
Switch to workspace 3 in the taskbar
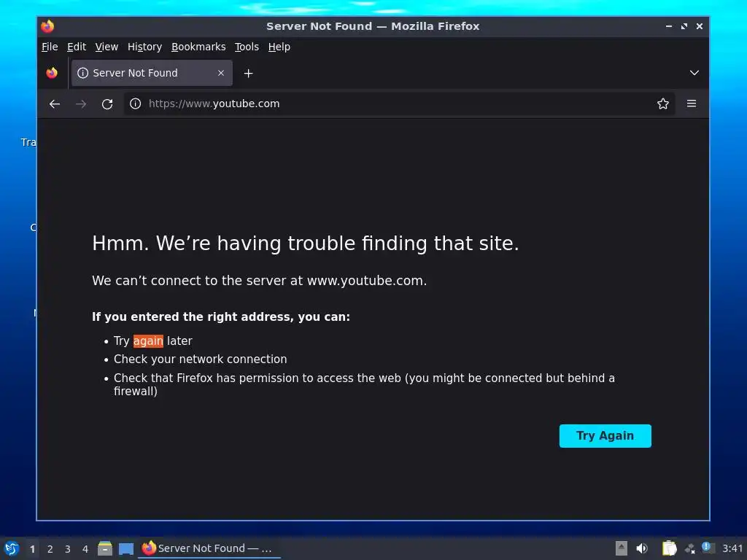(x=68, y=548)
